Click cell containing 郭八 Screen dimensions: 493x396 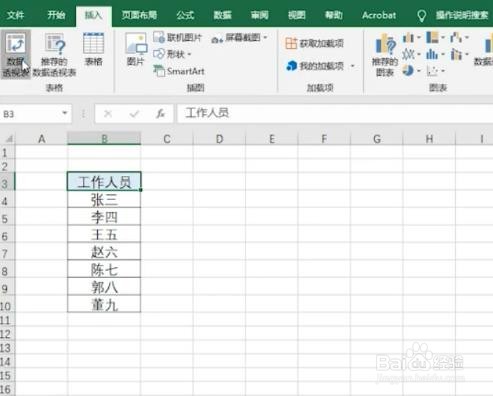pos(104,287)
